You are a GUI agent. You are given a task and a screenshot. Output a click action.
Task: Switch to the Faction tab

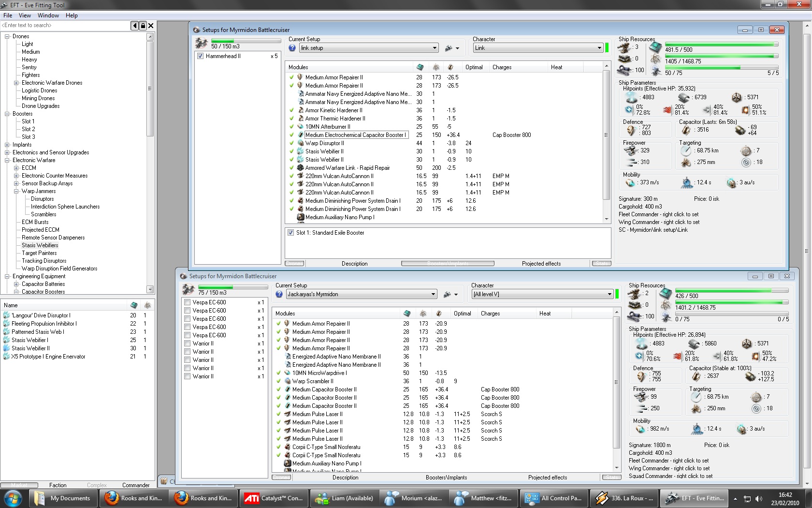58,485
